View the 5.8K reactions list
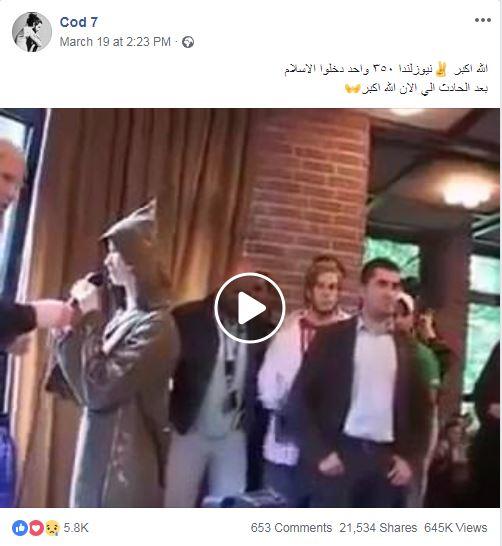 (x=76, y=528)
